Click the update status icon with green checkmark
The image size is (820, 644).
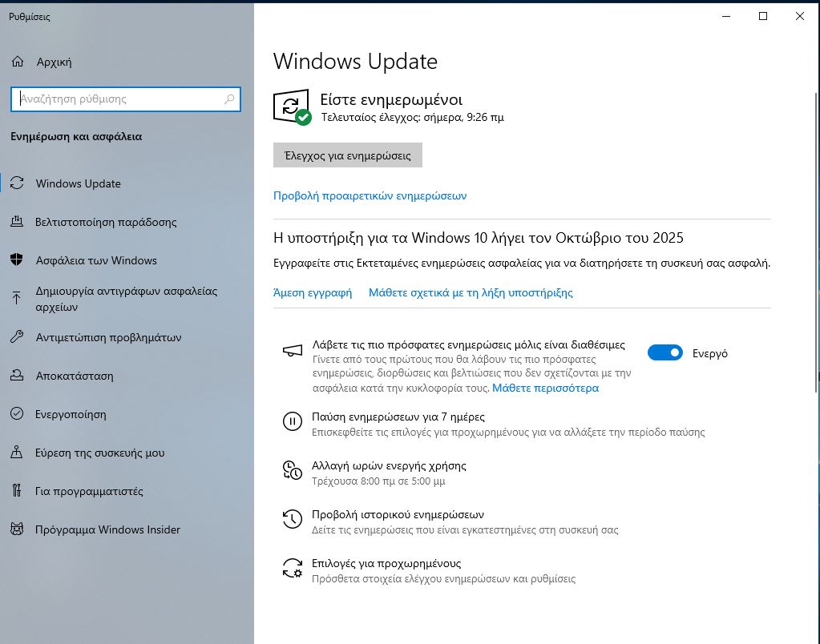coord(292,107)
